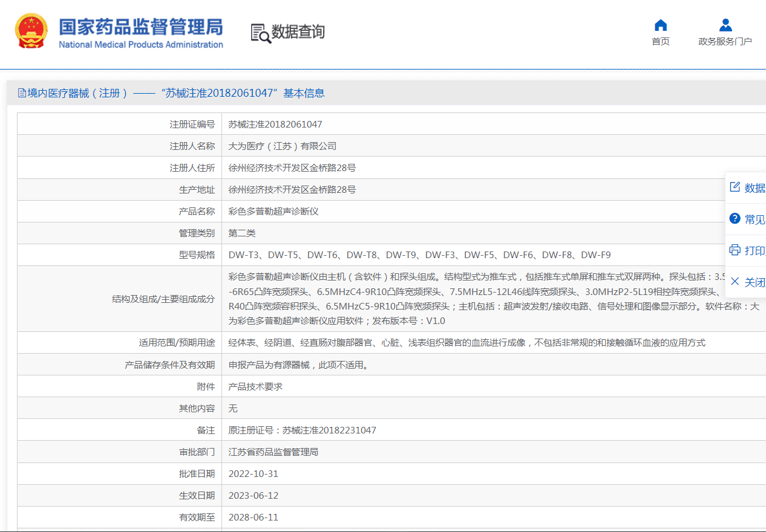Click original registration number 苏械注准20182231047
The image size is (766, 532).
click(329, 430)
